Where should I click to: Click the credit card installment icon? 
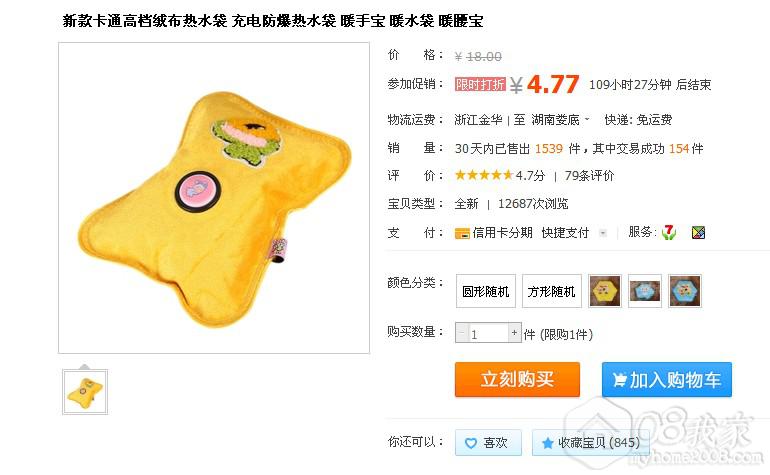point(462,233)
